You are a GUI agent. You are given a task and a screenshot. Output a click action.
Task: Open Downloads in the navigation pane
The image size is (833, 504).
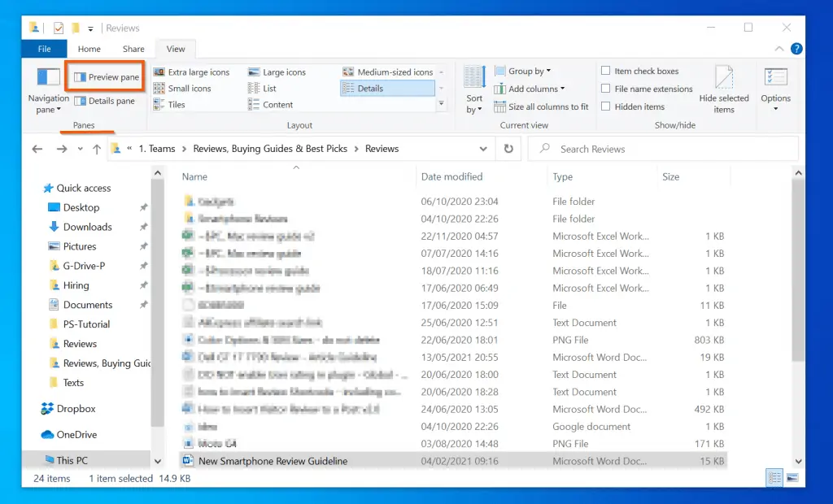(x=81, y=228)
